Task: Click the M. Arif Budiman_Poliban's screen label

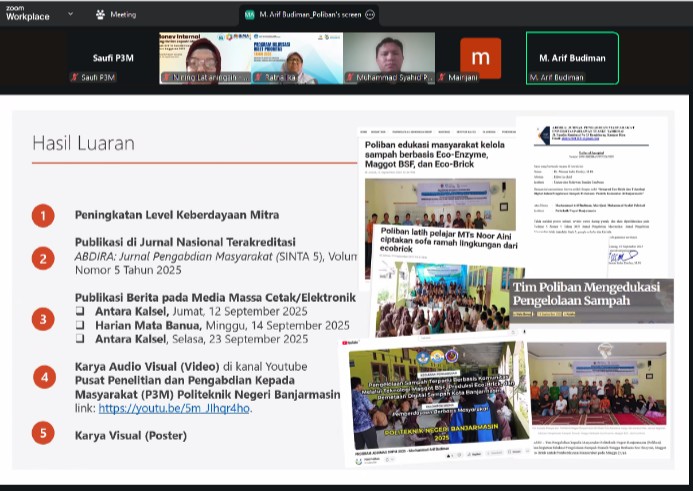Action: click(310, 15)
